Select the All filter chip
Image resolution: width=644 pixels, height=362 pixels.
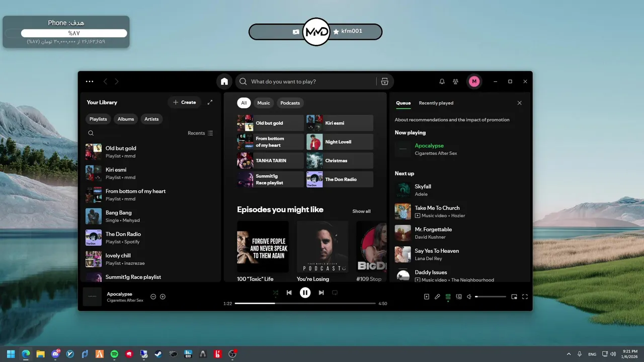click(x=244, y=103)
